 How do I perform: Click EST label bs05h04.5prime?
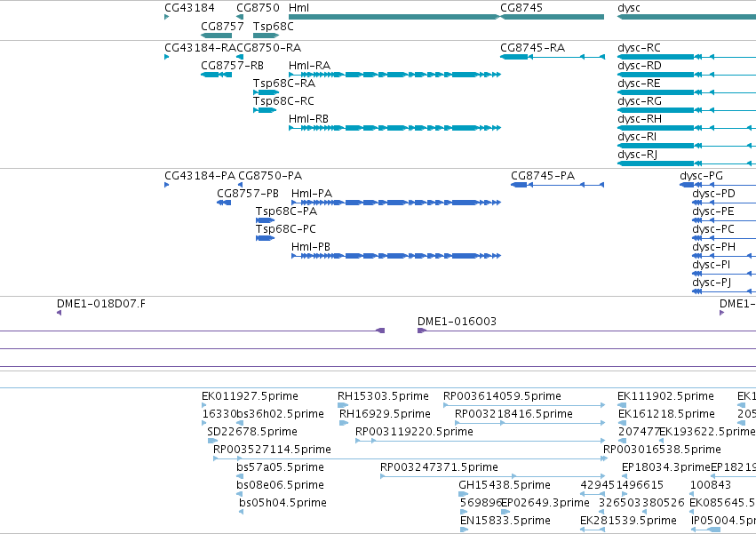tap(283, 503)
